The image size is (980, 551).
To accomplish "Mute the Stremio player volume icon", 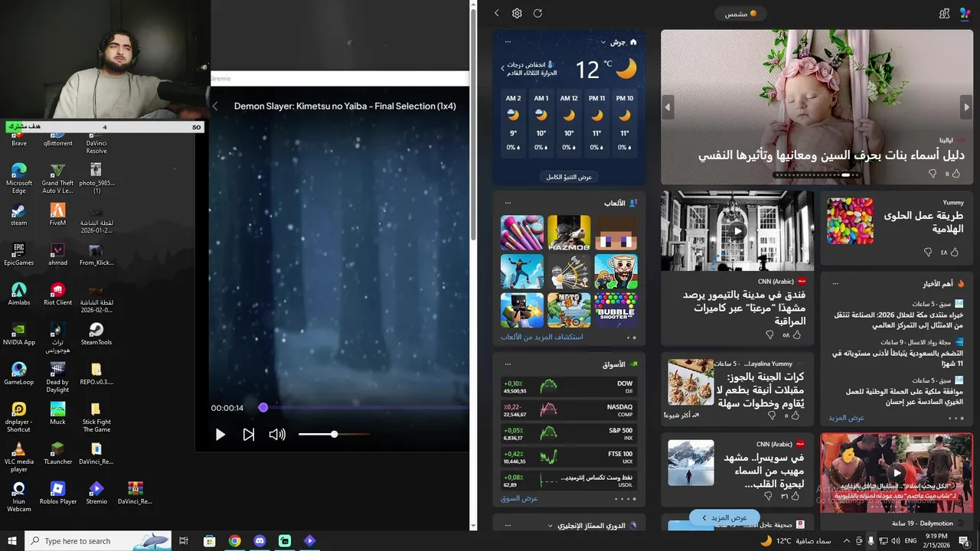I will [x=276, y=435].
